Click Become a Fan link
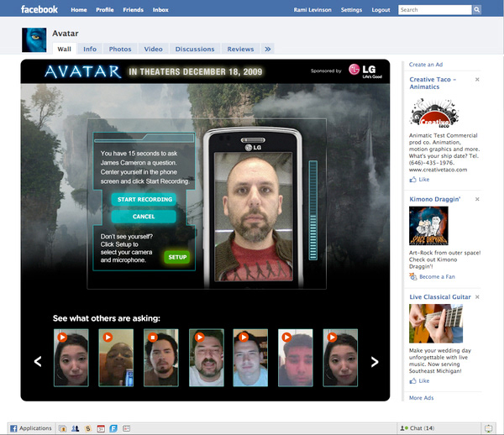Image resolution: width=504 pixels, height=435 pixels. pyautogui.click(x=437, y=276)
